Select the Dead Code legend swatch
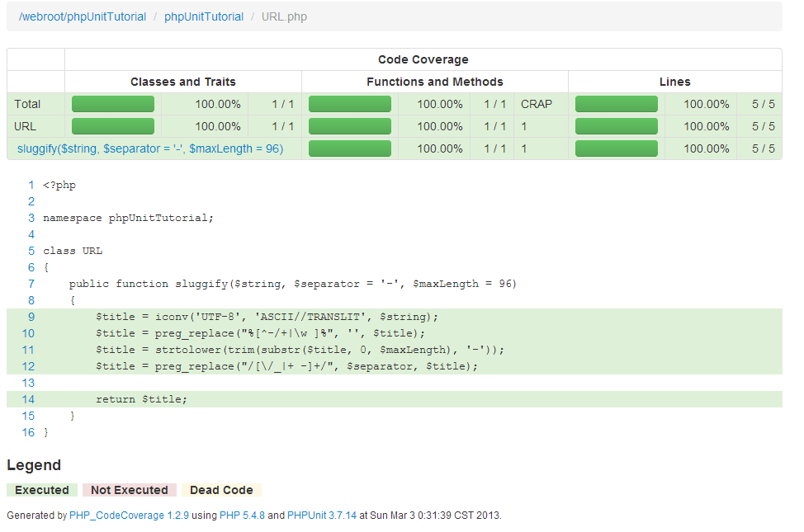The image size is (804, 532). tap(221, 490)
